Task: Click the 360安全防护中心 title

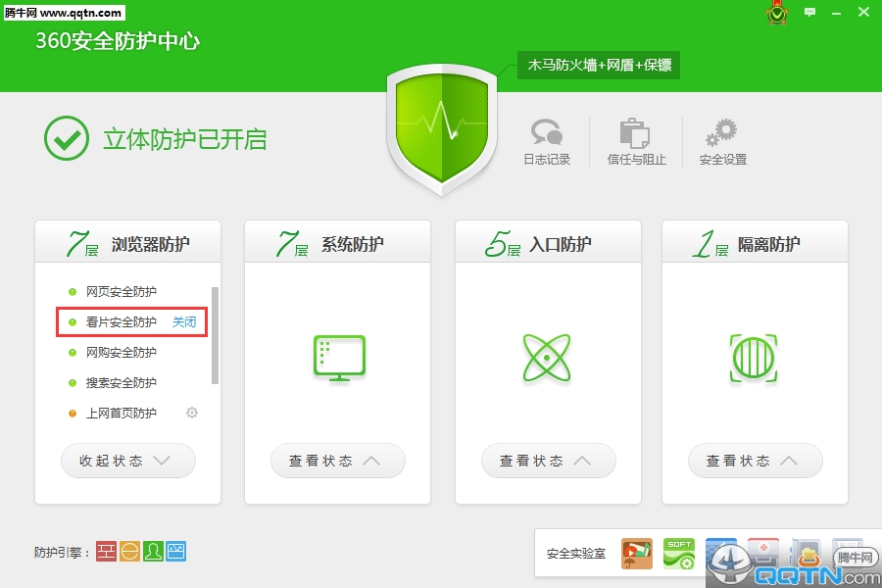Action: coord(118,40)
